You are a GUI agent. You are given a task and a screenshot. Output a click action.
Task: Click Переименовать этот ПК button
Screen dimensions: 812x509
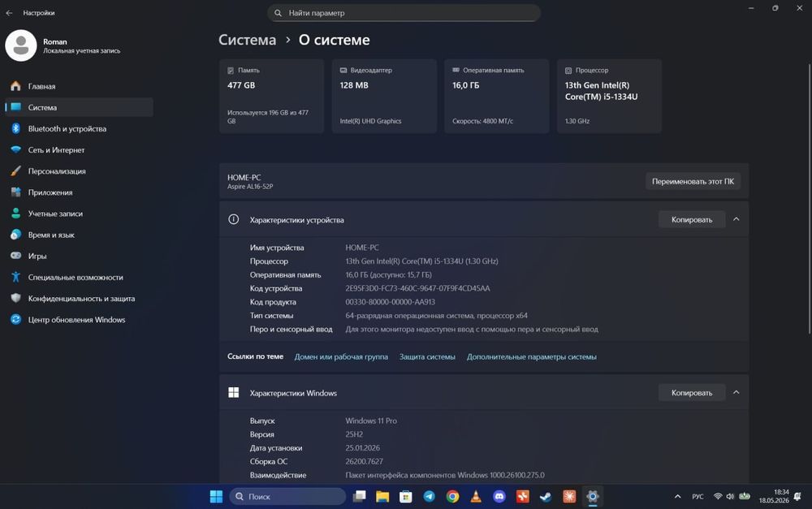(693, 181)
